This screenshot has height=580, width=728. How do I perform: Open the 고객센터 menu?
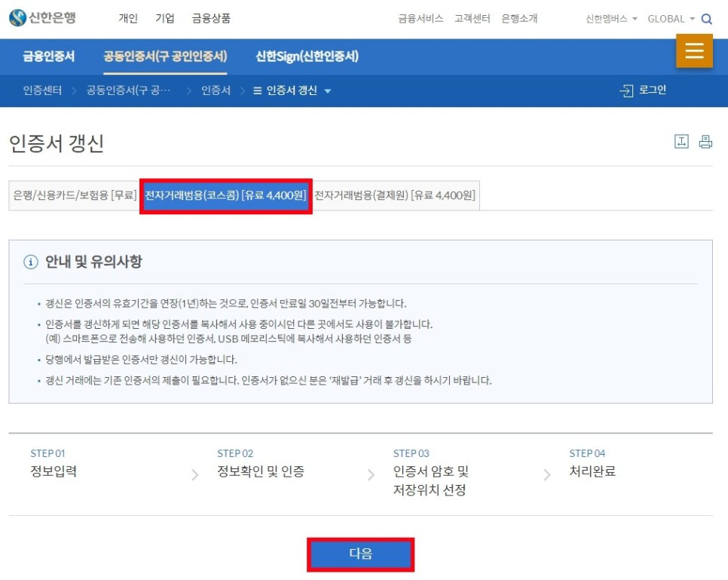(473, 19)
